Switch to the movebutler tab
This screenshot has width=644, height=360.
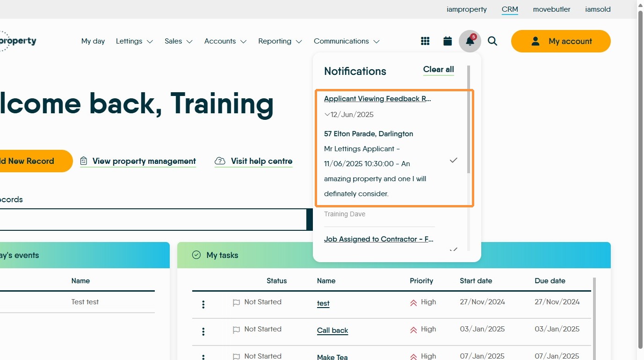click(x=551, y=9)
